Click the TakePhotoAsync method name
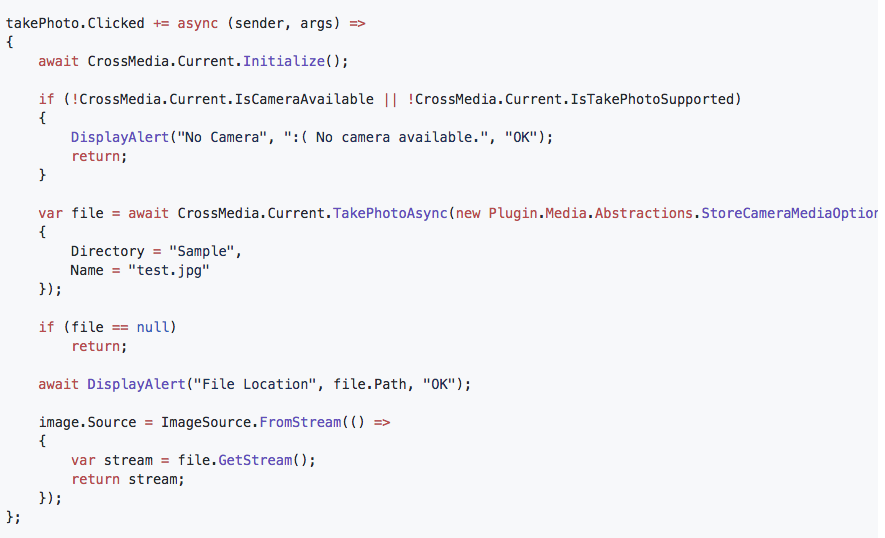885x538 pixels. point(390,213)
